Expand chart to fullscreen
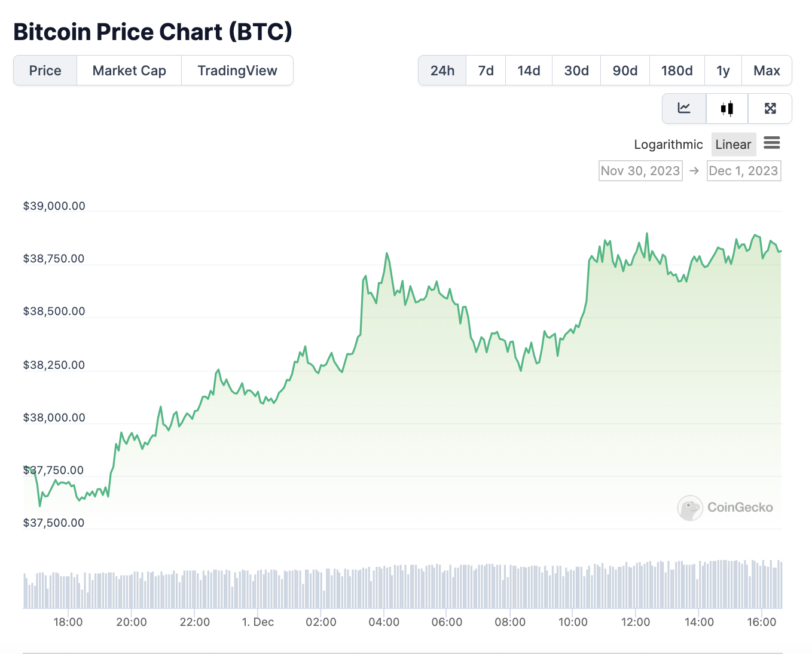The image size is (812, 654). tap(770, 108)
